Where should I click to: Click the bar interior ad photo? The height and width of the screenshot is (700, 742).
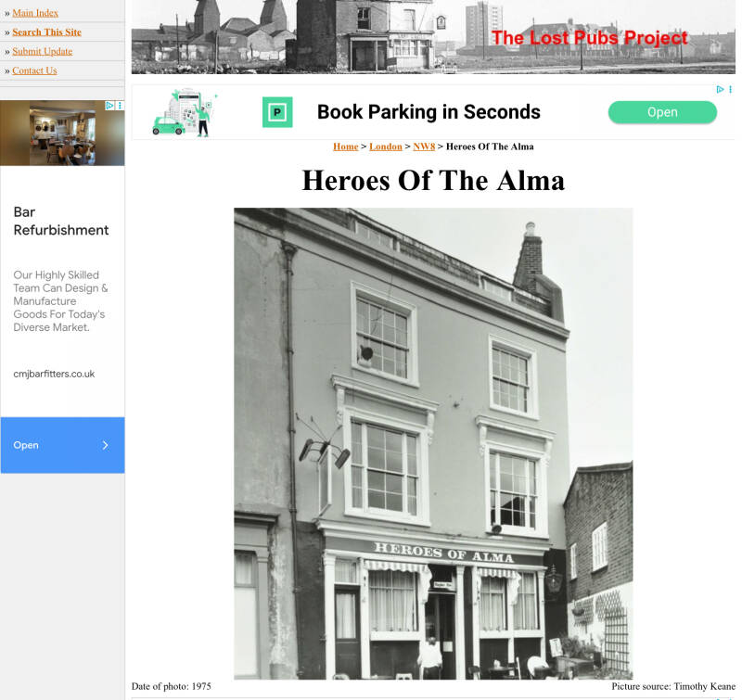pyautogui.click(x=62, y=133)
